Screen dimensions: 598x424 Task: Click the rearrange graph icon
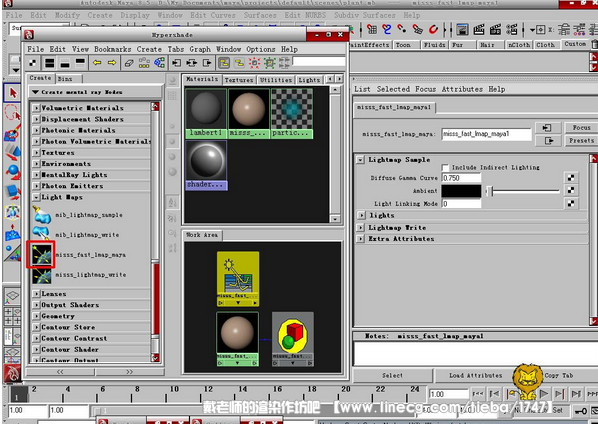[x=144, y=63]
